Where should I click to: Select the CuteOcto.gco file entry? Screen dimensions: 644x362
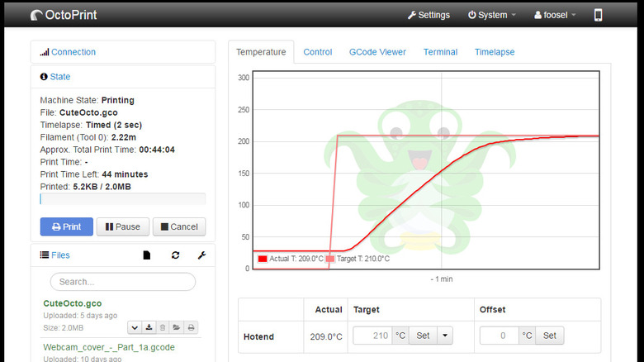[x=73, y=303]
